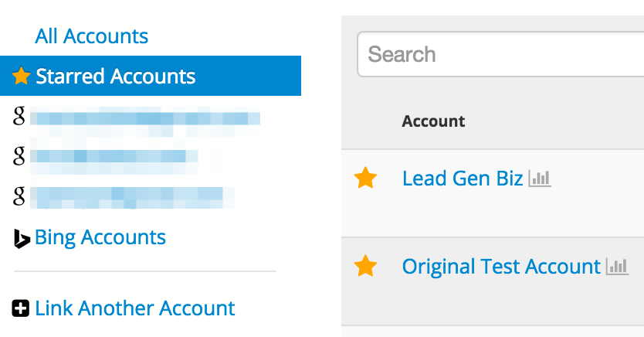The height and width of the screenshot is (337, 644).
Task: Open Bing Accounts
Action: pos(100,237)
